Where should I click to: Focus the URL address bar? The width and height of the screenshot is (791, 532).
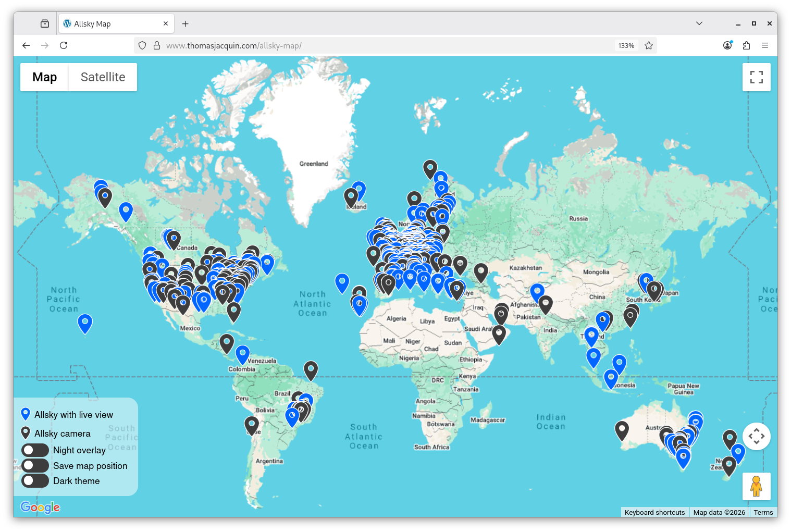click(x=365, y=46)
